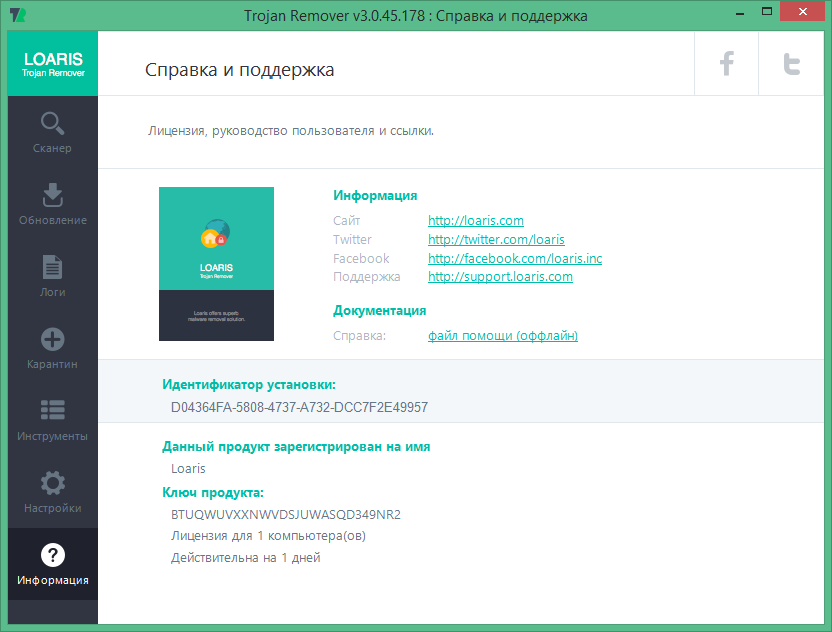Image resolution: width=832 pixels, height=632 pixels.
Task: Click the Обновление label in sidebar
Action: pos(53,220)
